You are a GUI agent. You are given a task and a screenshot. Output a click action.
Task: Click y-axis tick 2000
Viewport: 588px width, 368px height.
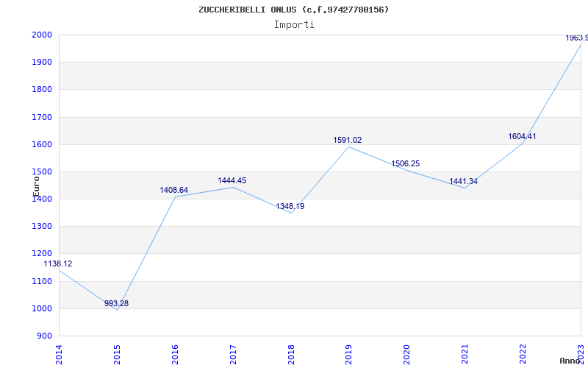40,35
